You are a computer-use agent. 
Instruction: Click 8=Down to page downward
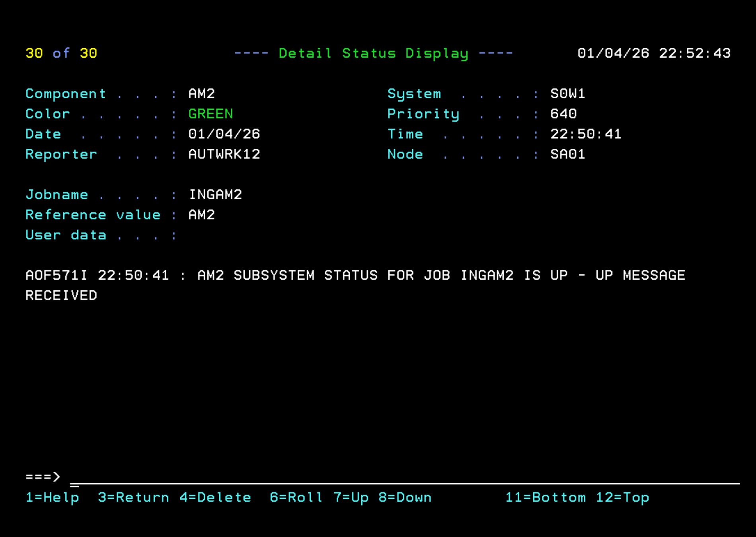pyautogui.click(x=405, y=497)
